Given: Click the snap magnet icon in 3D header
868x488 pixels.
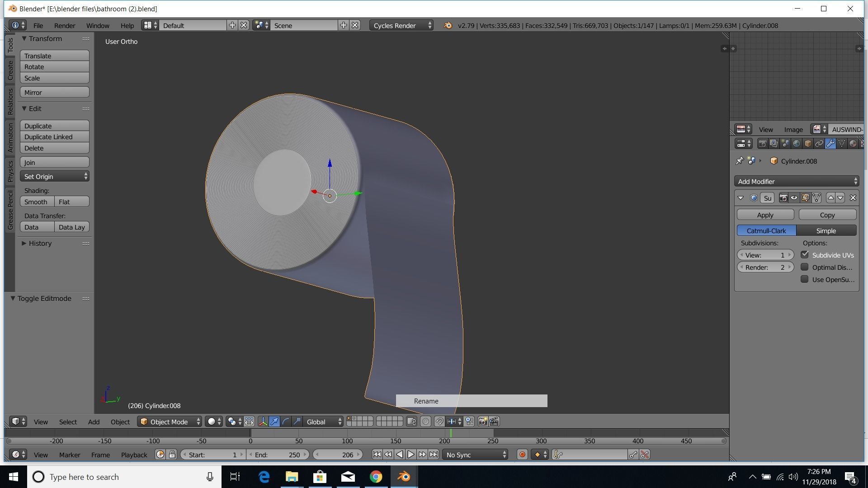Looking at the screenshot, I should (x=439, y=422).
